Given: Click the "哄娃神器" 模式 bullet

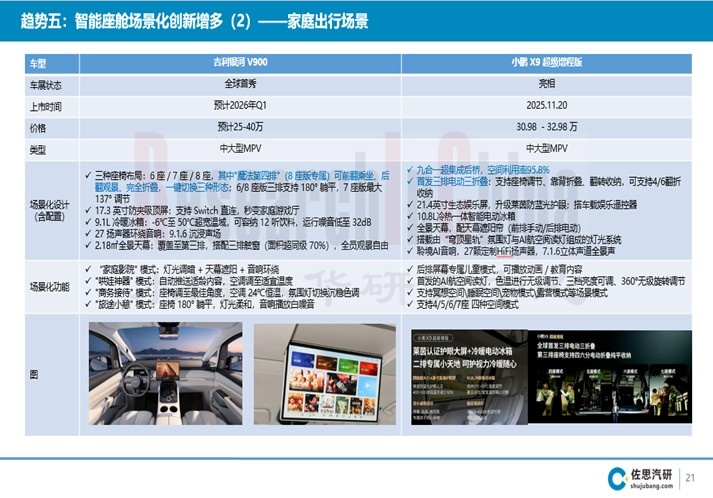Looking at the screenshot, I should pyautogui.click(x=189, y=281).
